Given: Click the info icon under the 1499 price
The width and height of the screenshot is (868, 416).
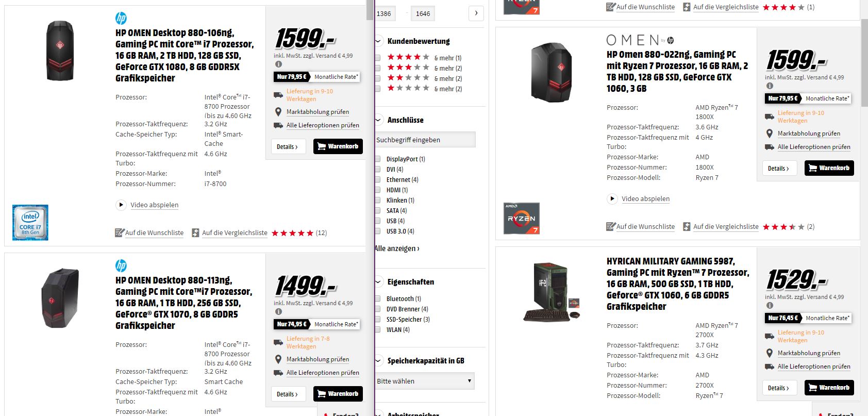Looking at the screenshot, I should pos(278,311).
